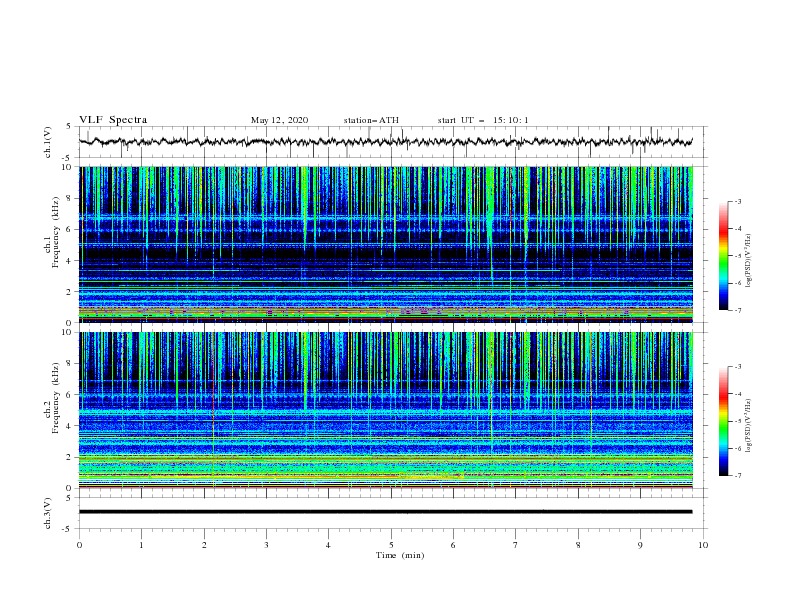Click the ch.1 frequency axis tick "8"
The height and width of the screenshot is (612, 792).
[x=71, y=198]
